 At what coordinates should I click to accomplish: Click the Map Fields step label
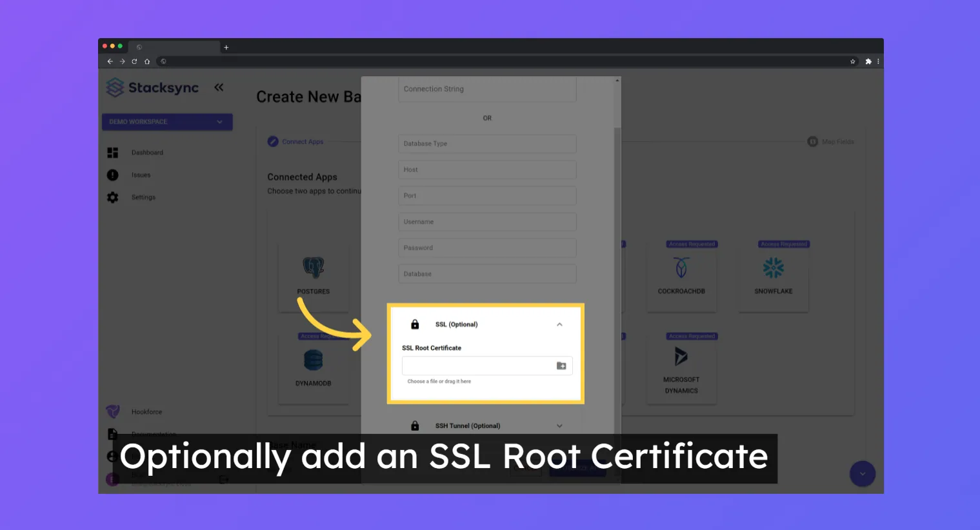(x=838, y=142)
